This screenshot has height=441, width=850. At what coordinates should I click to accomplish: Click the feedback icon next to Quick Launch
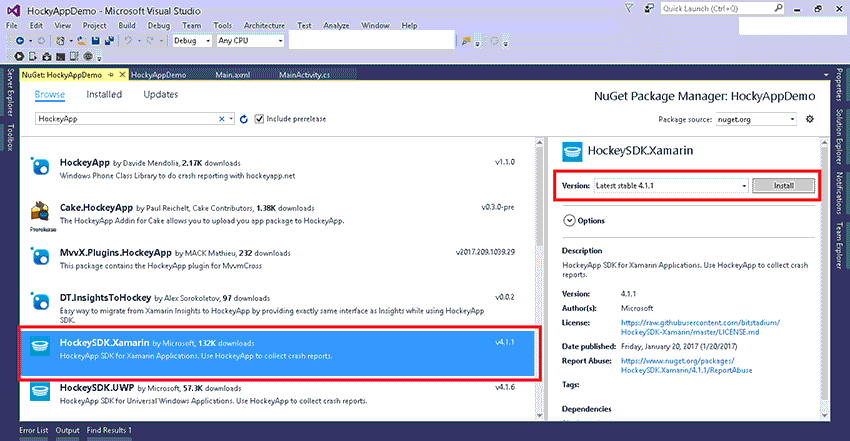[649, 8]
